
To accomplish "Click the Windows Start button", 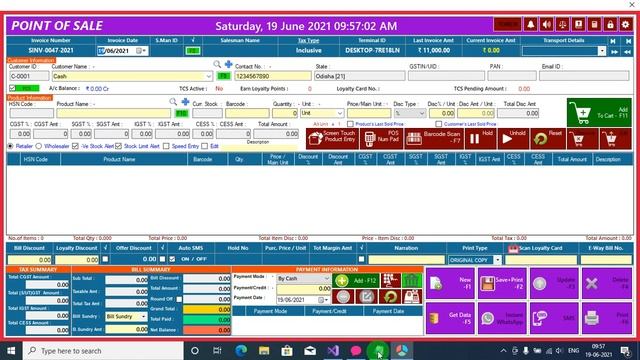I will coord(11,350).
